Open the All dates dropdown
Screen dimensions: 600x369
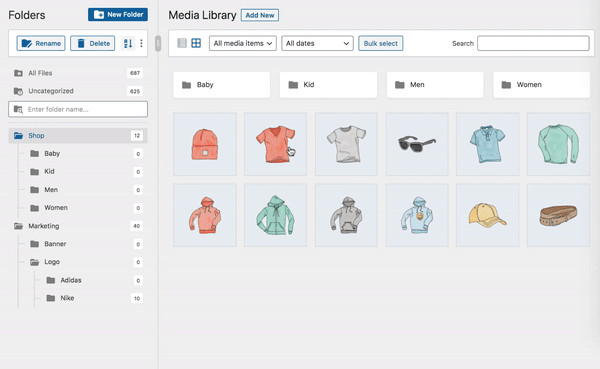pos(317,43)
